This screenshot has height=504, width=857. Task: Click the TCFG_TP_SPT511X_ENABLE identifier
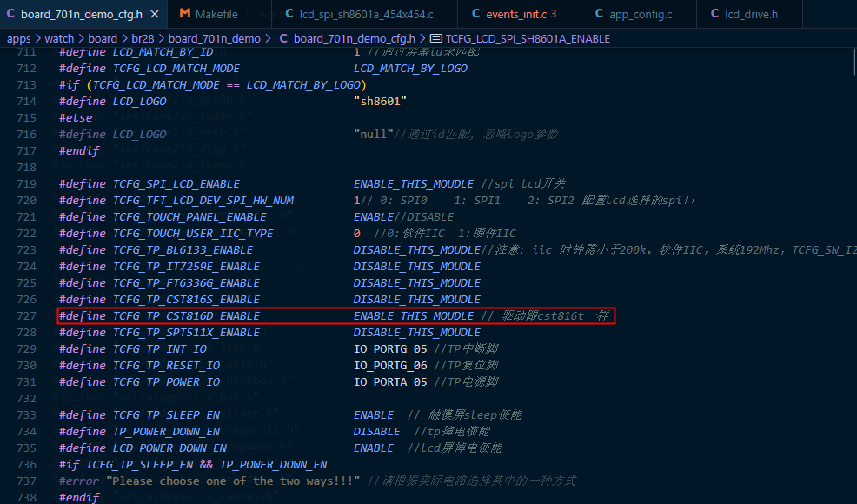(x=186, y=332)
